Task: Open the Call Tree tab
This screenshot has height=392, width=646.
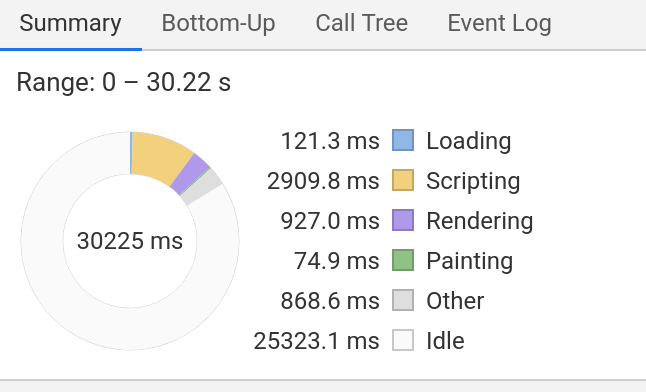Action: (362, 23)
